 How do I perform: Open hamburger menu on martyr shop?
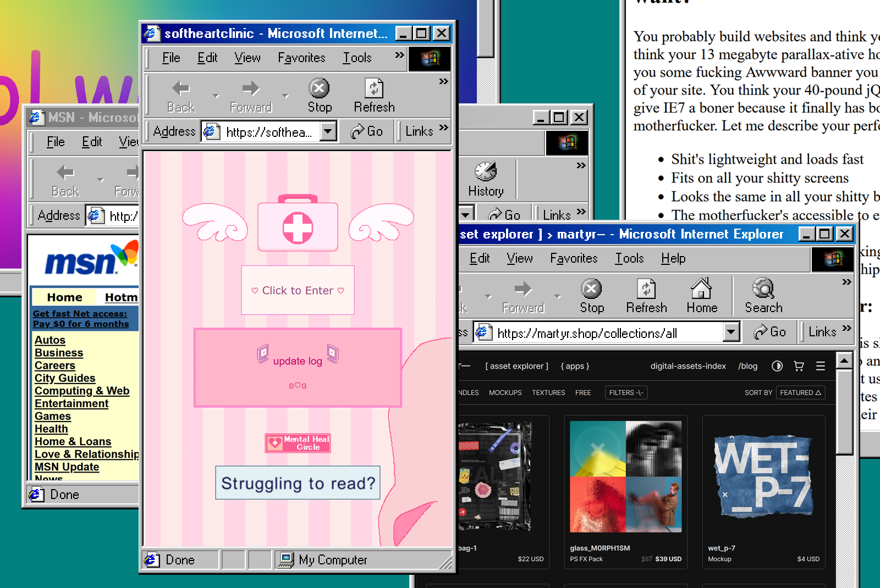(820, 366)
